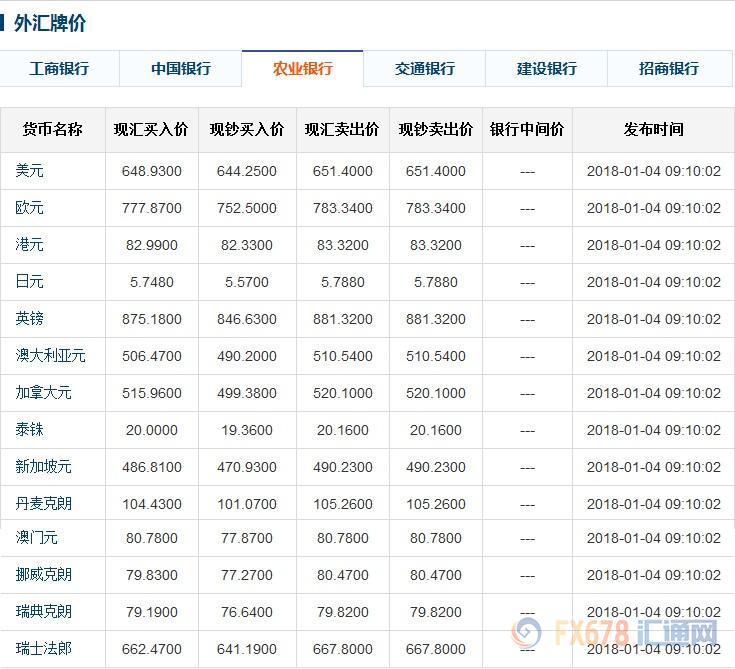
Task: Click the value 82.3300 for 港元
Action: click(x=247, y=245)
